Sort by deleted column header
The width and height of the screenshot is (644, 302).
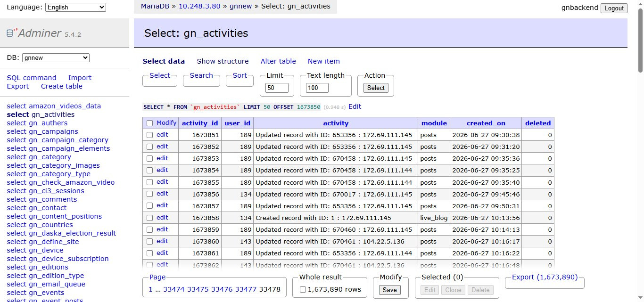[538, 123]
